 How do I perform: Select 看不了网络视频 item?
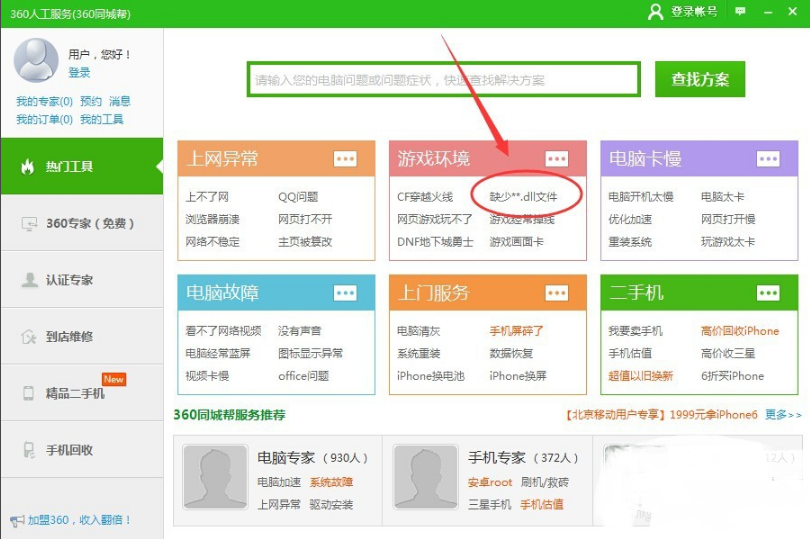coord(223,331)
